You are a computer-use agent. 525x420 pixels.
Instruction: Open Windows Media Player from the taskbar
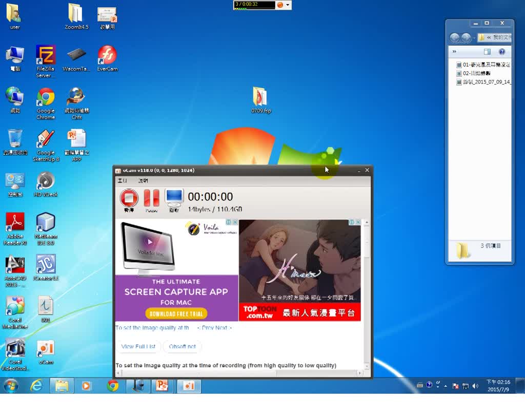(86, 386)
